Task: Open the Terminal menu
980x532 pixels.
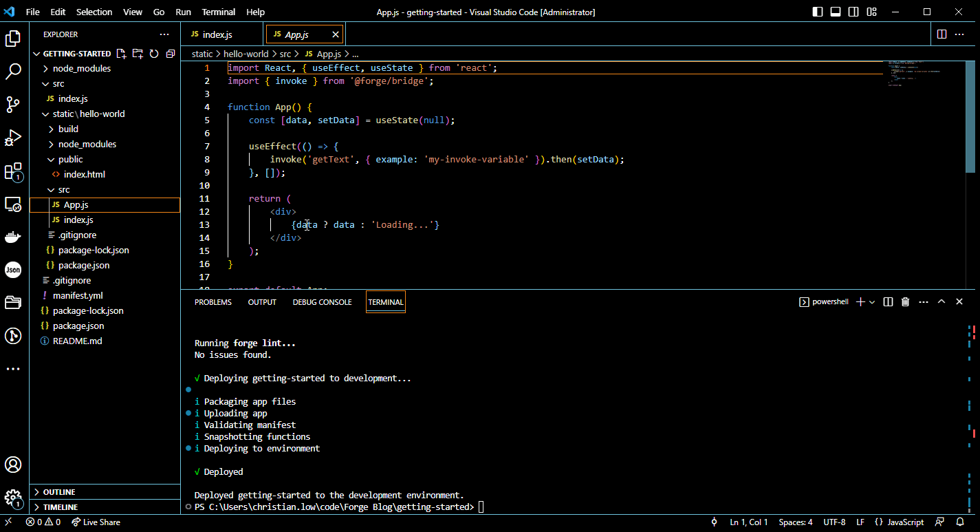Action: tap(219, 12)
